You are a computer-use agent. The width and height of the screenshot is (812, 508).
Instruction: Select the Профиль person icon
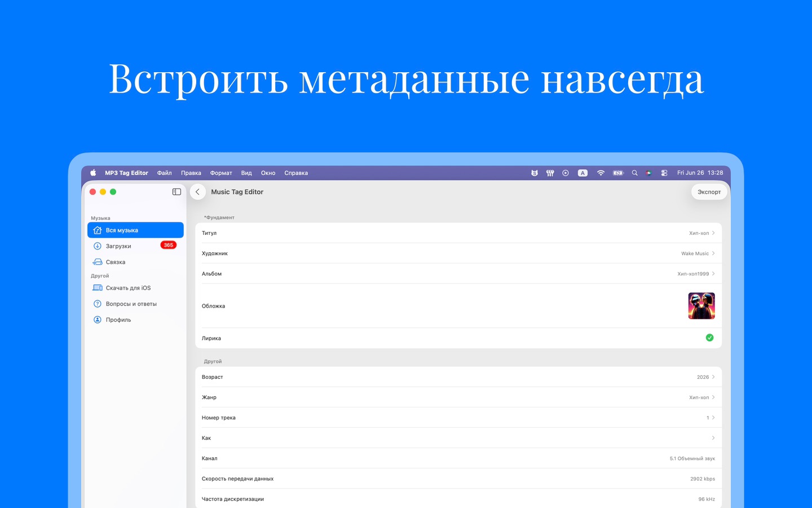(98, 319)
